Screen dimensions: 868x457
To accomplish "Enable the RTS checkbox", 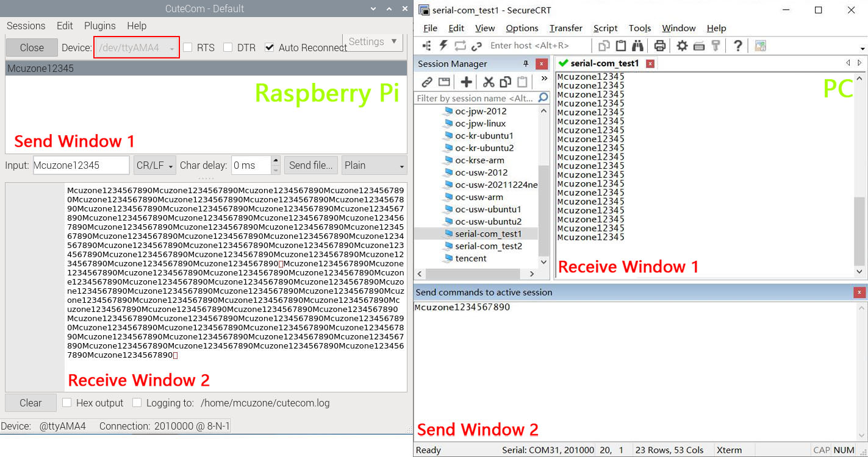I will click(x=188, y=48).
